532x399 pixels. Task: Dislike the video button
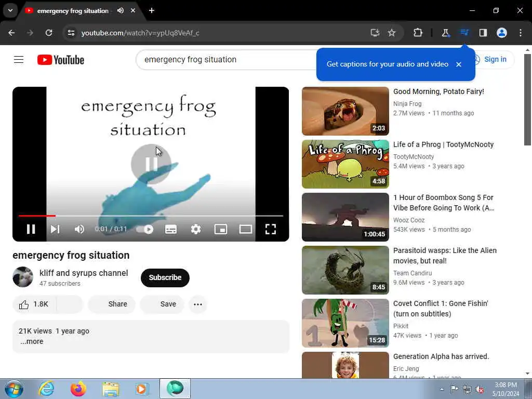pyautogui.click(x=70, y=304)
